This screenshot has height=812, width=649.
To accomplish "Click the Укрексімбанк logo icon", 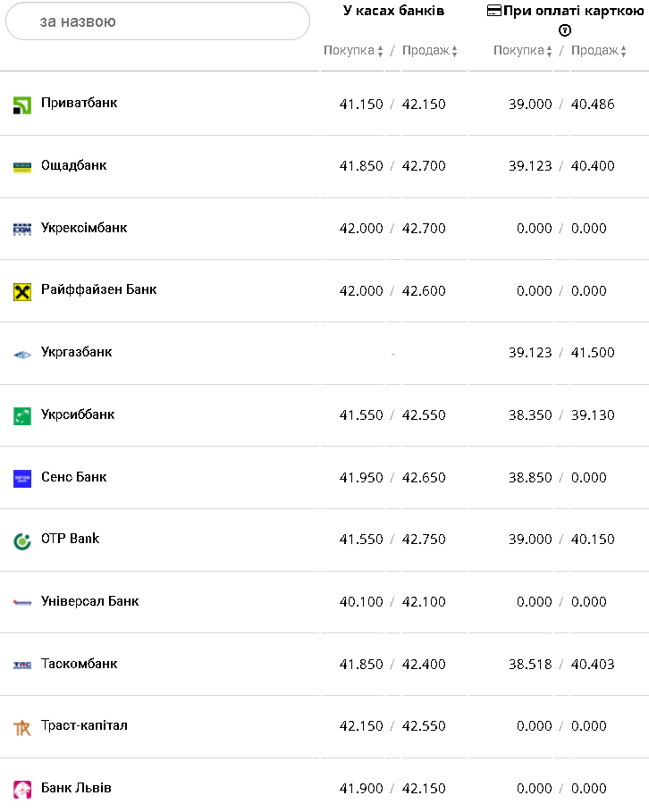I will click(x=22, y=230).
